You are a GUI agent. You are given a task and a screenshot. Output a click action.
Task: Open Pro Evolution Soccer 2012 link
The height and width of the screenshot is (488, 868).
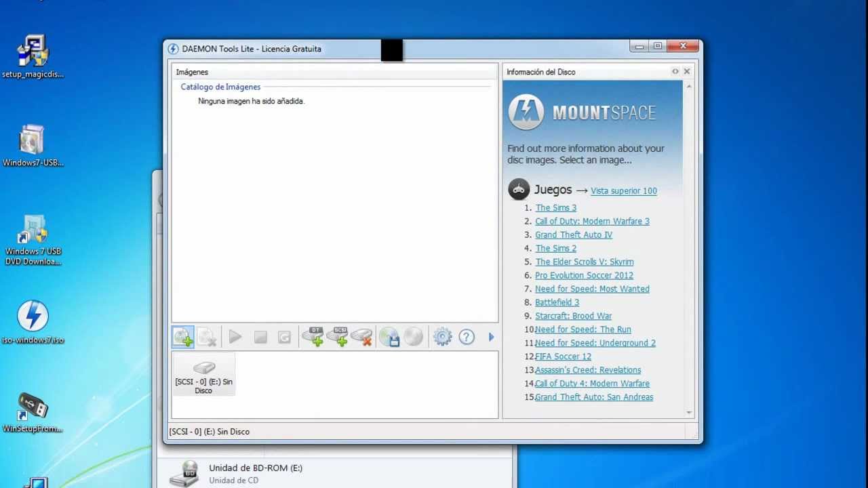pyautogui.click(x=584, y=276)
